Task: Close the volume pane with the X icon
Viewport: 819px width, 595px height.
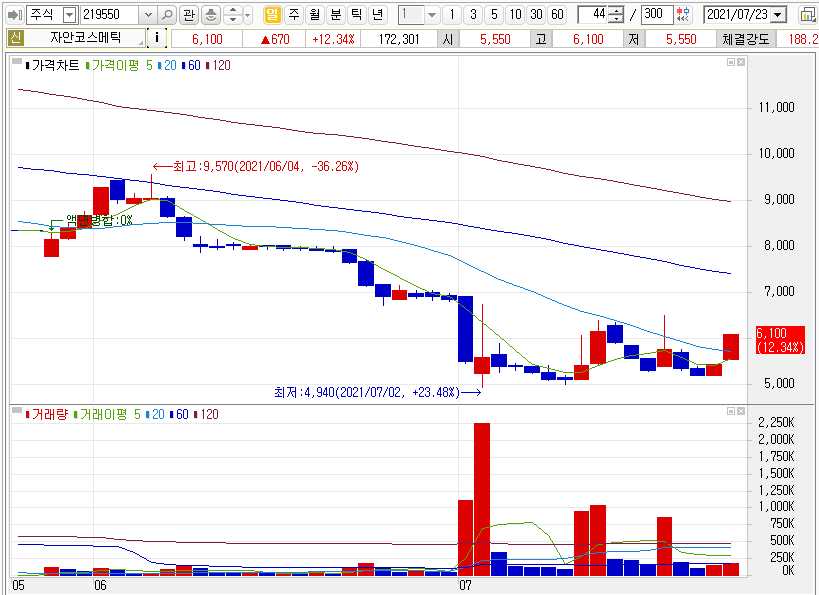Action: (x=741, y=411)
